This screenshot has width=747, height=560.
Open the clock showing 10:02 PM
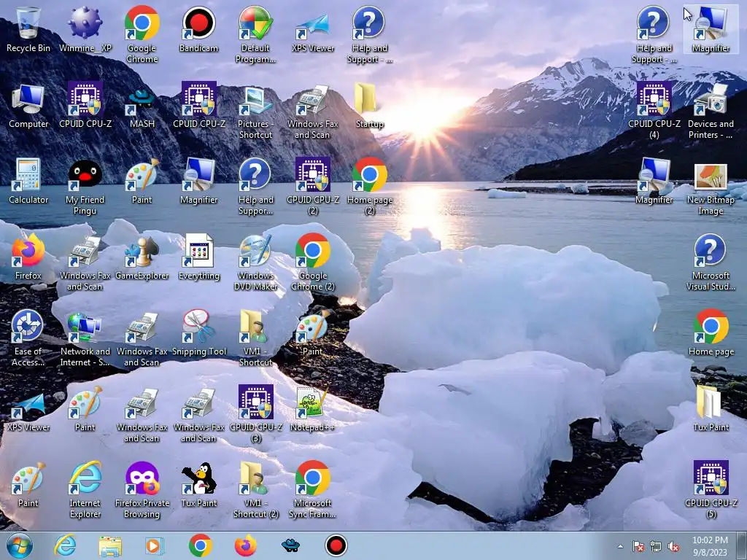click(710, 546)
